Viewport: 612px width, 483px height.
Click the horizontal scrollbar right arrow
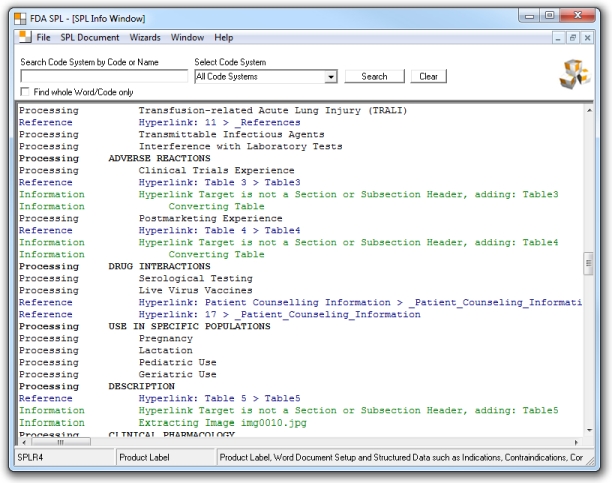(576, 442)
